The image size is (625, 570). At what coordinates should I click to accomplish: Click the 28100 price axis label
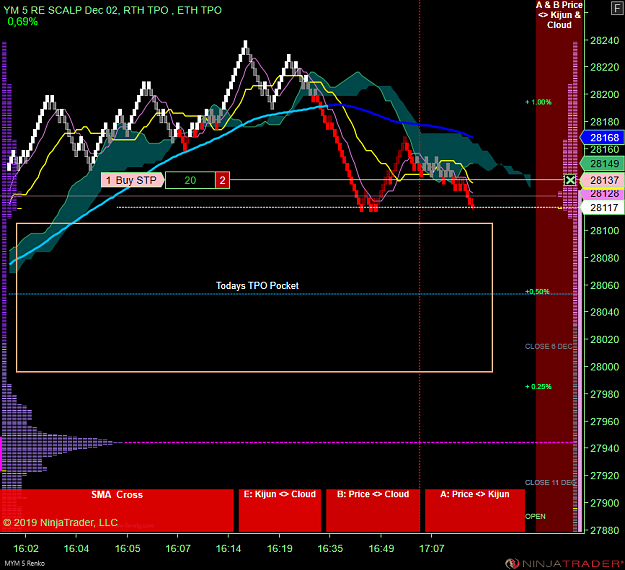[x=605, y=231]
